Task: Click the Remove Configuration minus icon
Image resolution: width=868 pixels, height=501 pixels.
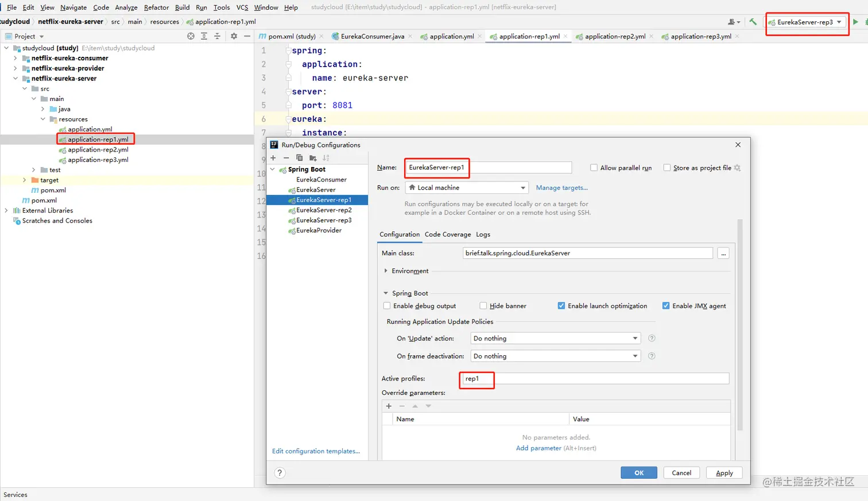Action: click(286, 158)
